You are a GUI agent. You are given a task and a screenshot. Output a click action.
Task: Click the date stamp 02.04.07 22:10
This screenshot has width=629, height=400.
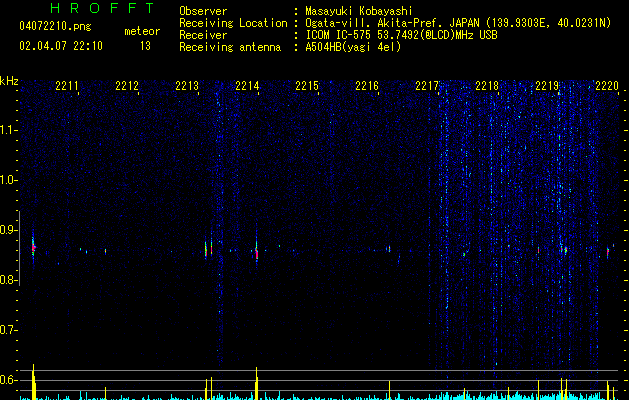[x=61, y=46]
